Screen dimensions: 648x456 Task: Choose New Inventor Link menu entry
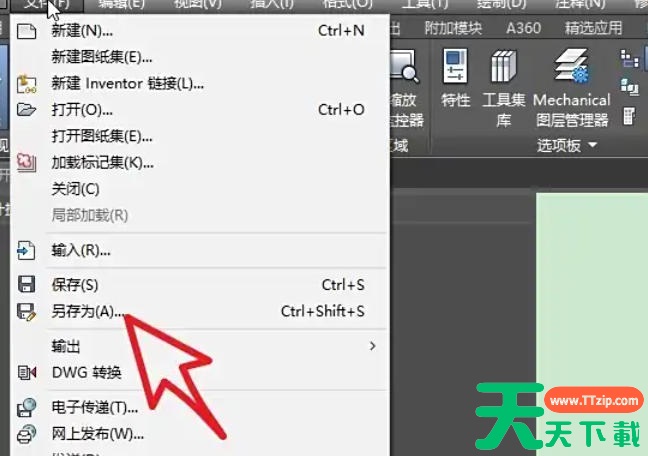tap(127, 83)
